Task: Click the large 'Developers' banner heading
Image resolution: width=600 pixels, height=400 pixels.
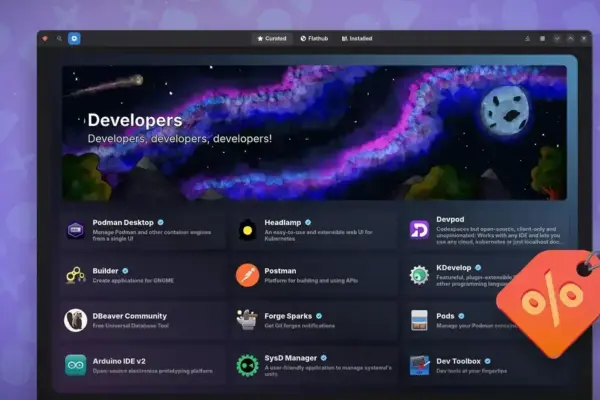Action: [135, 120]
